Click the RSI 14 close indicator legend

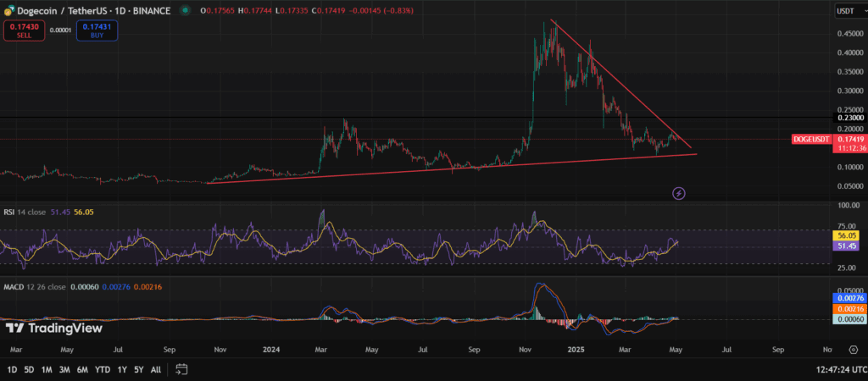click(23, 211)
